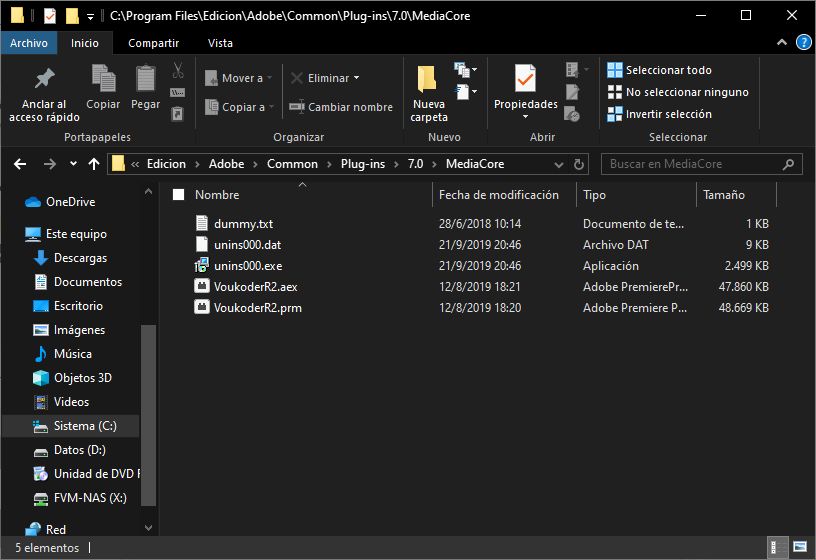Open the Compartir ribbon tab
The height and width of the screenshot is (560, 816).
point(153,43)
